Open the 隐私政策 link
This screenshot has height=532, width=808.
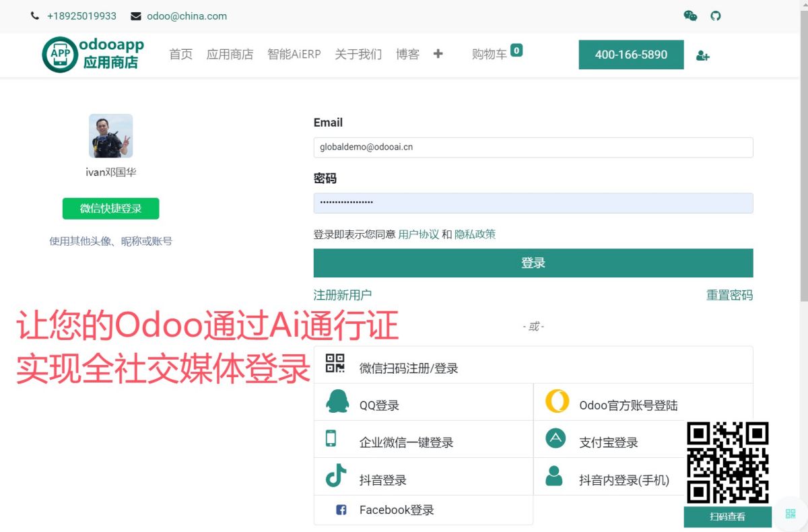tap(475, 234)
